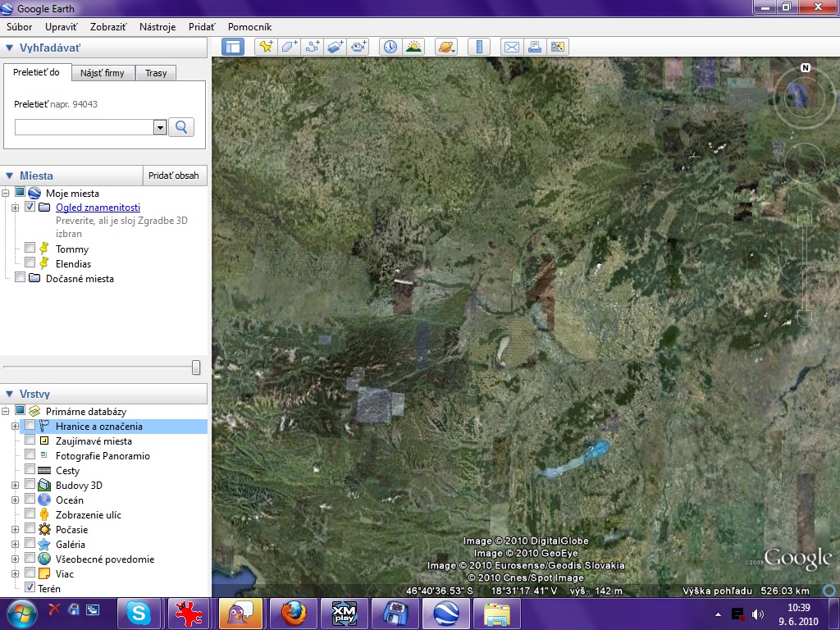Image resolution: width=840 pixels, height=630 pixels.
Task: Uncheck the Terén layer checkbox
Action: coord(30,587)
